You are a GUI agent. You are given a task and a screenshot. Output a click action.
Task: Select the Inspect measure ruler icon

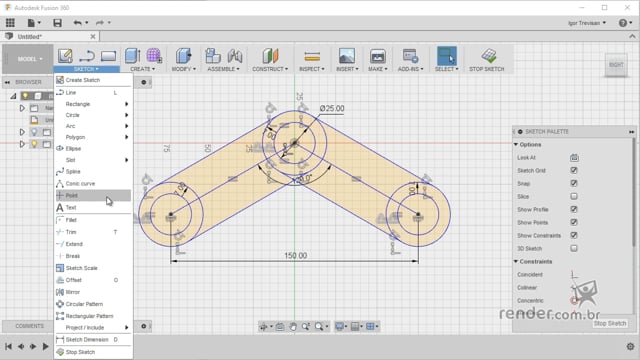click(312, 56)
